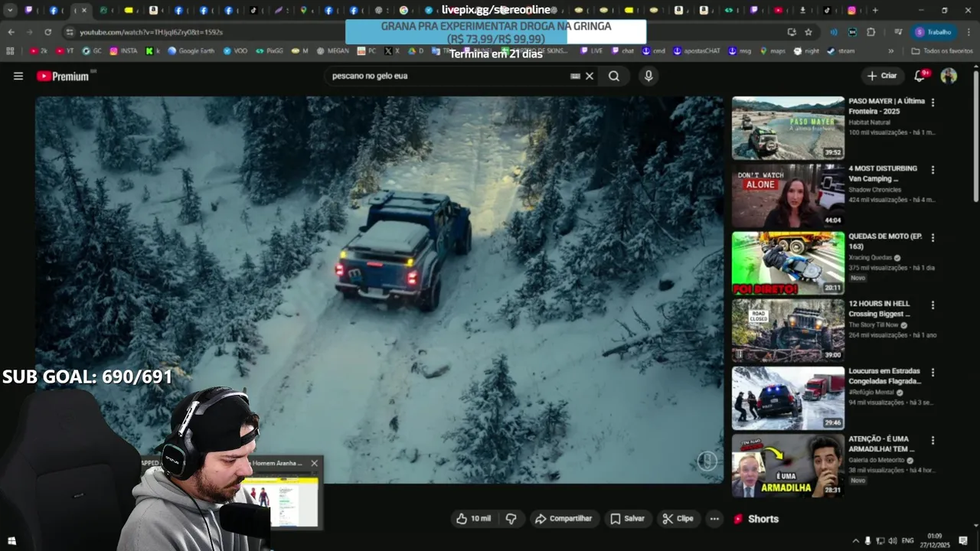
Task: Dislike the video with the thumbs-down button
Action: coord(511,518)
